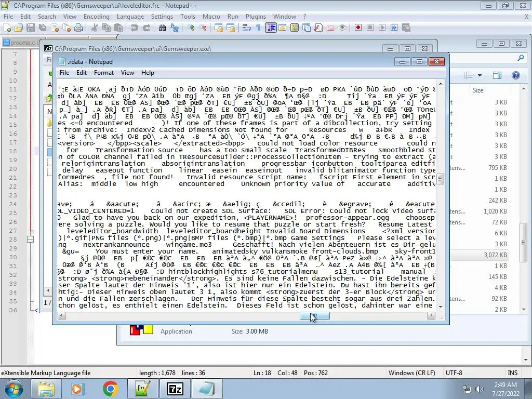Click the Replace icon in Notepad++ toolbar
532x399 pixels.
click(x=175, y=28)
